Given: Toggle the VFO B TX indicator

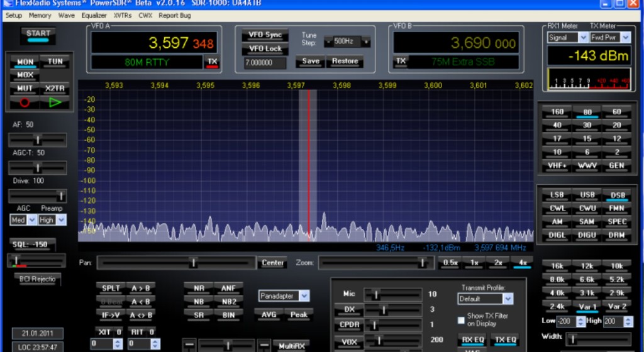Looking at the screenshot, I should tap(401, 62).
